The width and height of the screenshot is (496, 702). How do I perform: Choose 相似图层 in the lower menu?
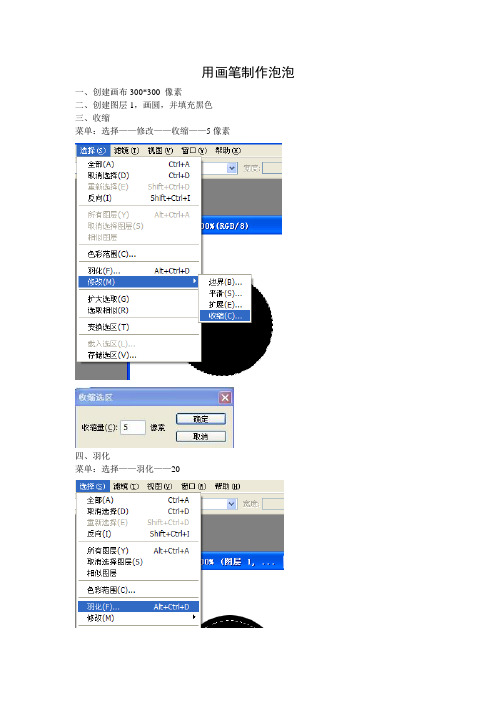point(138,573)
